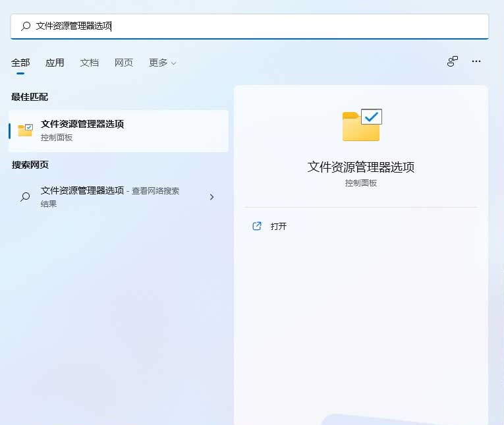Screen dimensions: 504x425
Task: Open the three-dot options menu
Action: (x=476, y=61)
